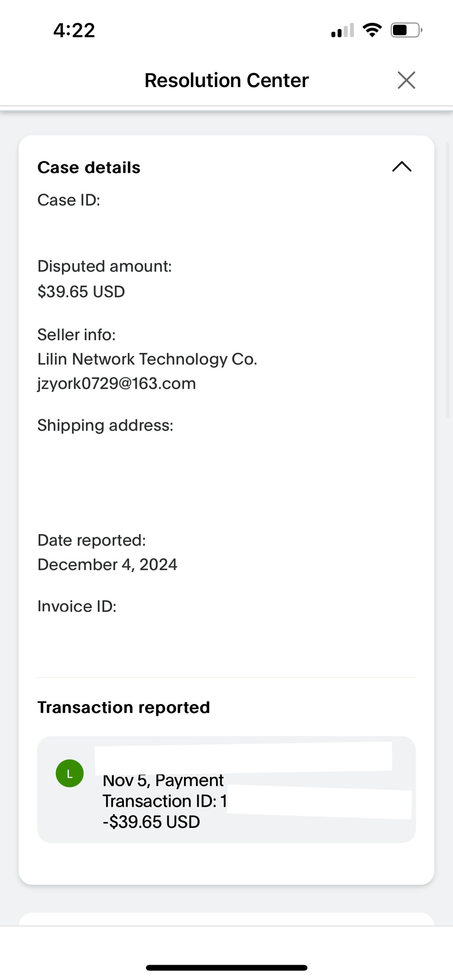Tap Lilin Network Technology Co. seller name
This screenshot has height=980, width=453.
pyautogui.click(x=147, y=359)
